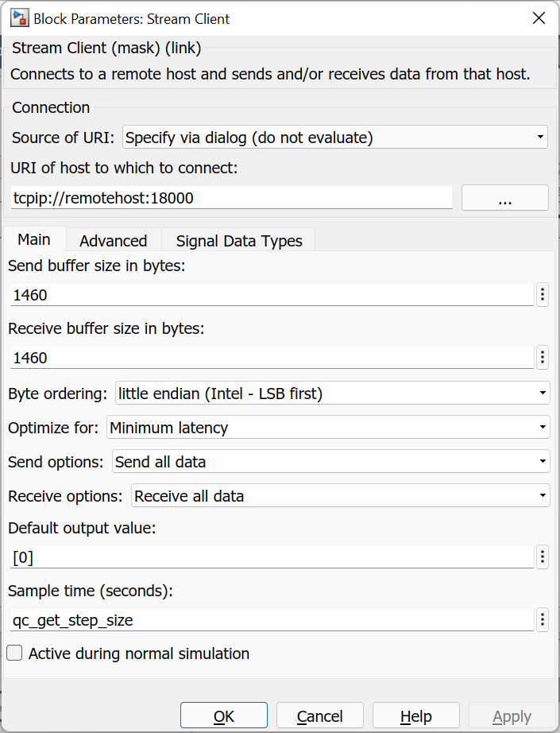The width and height of the screenshot is (560, 733).
Task: Open the action menu beside Receive buffer size
Action: (x=542, y=357)
